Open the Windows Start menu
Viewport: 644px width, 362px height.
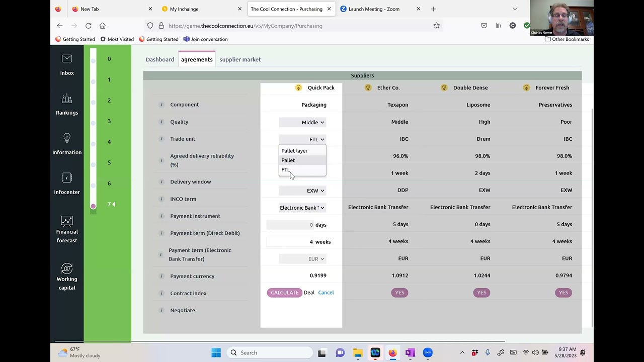click(x=216, y=352)
